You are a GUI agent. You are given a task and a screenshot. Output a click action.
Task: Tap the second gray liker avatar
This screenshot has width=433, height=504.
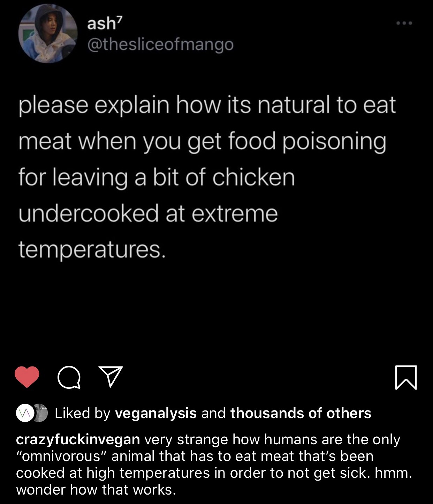coord(41,413)
